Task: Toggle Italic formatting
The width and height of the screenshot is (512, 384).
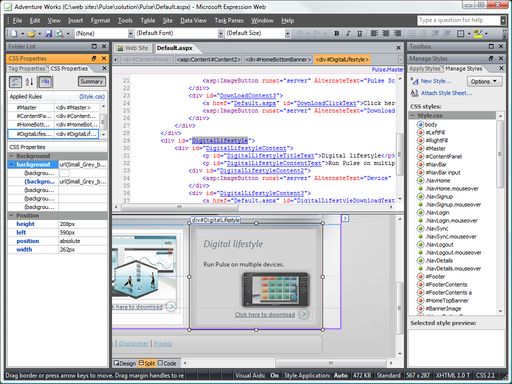Action: (x=348, y=33)
